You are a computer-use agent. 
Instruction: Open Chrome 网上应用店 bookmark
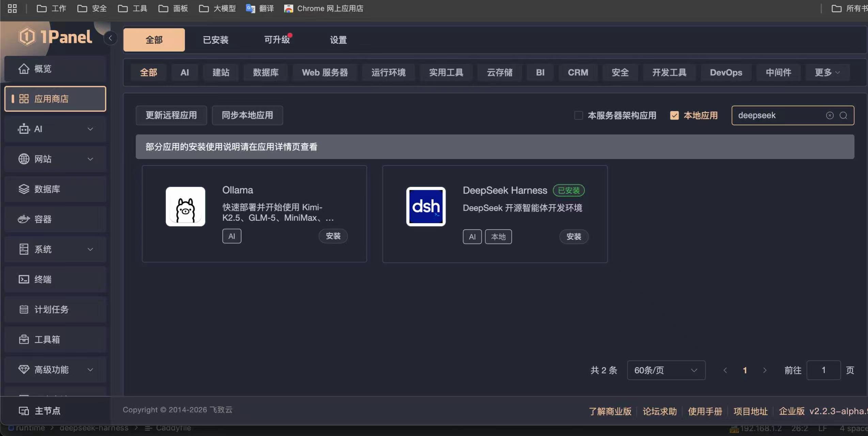pyautogui.click(x=324, y=9)
